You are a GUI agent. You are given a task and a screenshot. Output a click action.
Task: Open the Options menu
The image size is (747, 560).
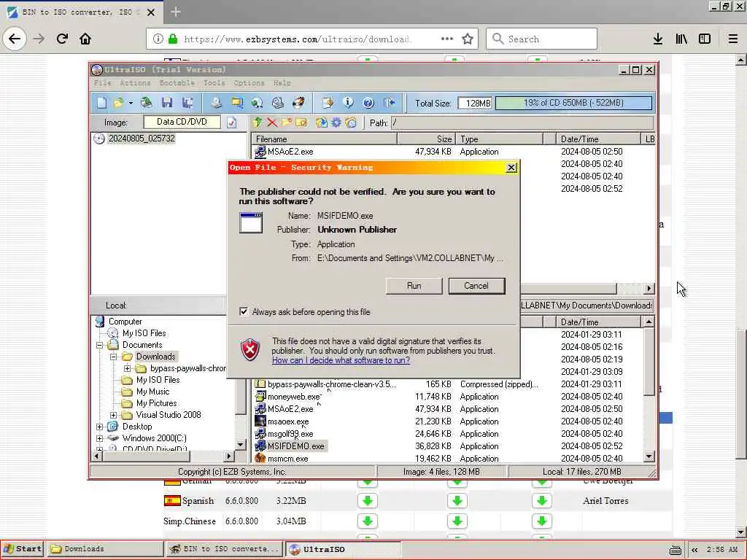(x=249, y=83)
